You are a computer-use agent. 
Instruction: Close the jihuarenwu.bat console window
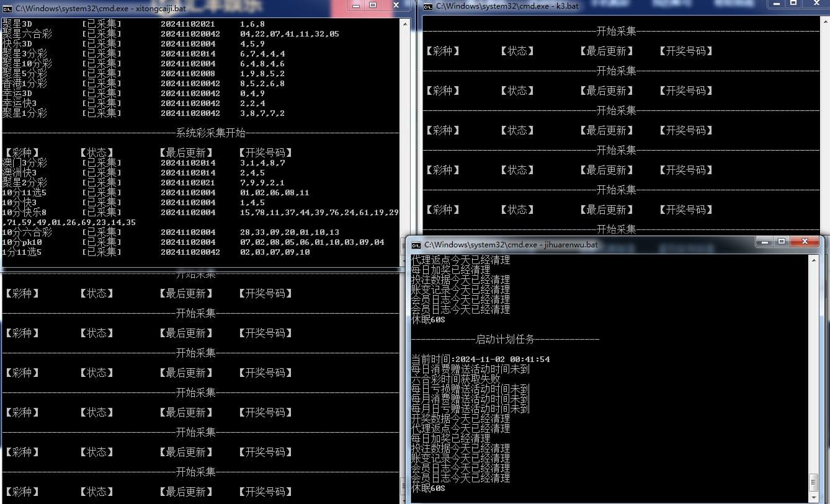click(x=806, y=241)
